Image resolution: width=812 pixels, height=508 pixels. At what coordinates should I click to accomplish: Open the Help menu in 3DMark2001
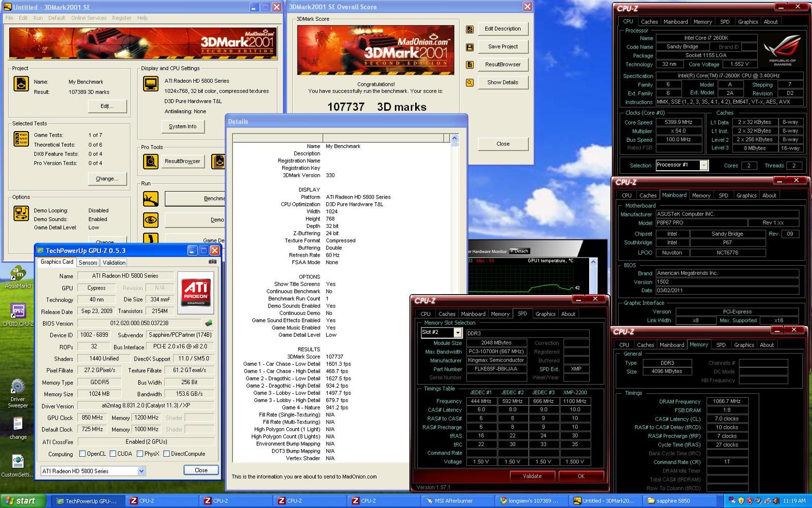[x=142, y=18]
